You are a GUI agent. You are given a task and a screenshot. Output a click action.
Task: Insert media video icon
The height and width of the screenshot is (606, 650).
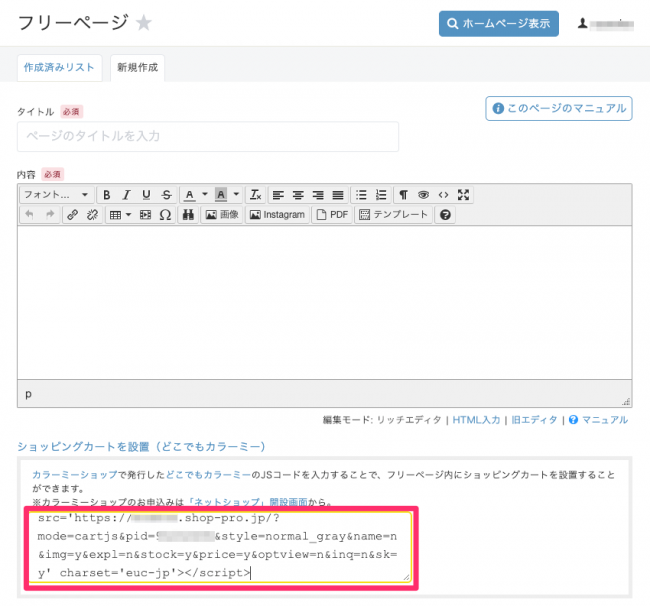[x=146, y=215]
